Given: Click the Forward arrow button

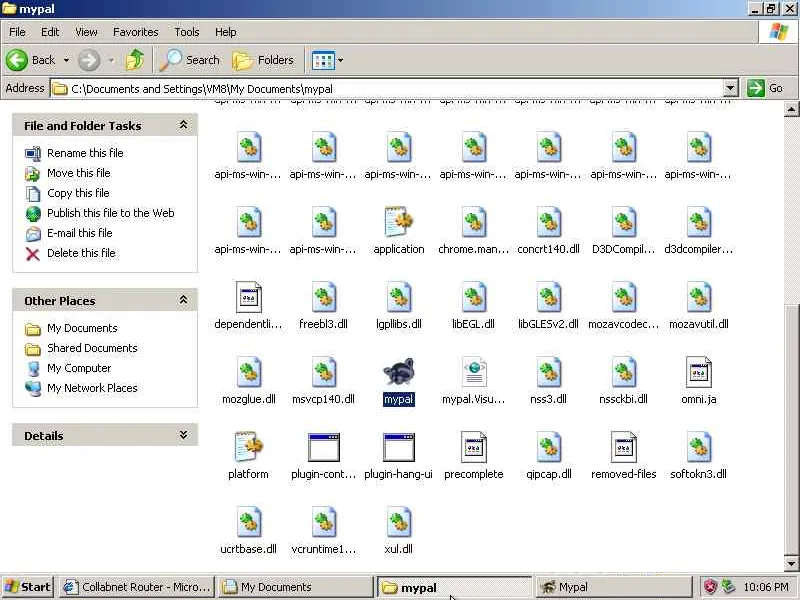Looking at the screenshot, I should pyautogui.click(x=89, y=60).
